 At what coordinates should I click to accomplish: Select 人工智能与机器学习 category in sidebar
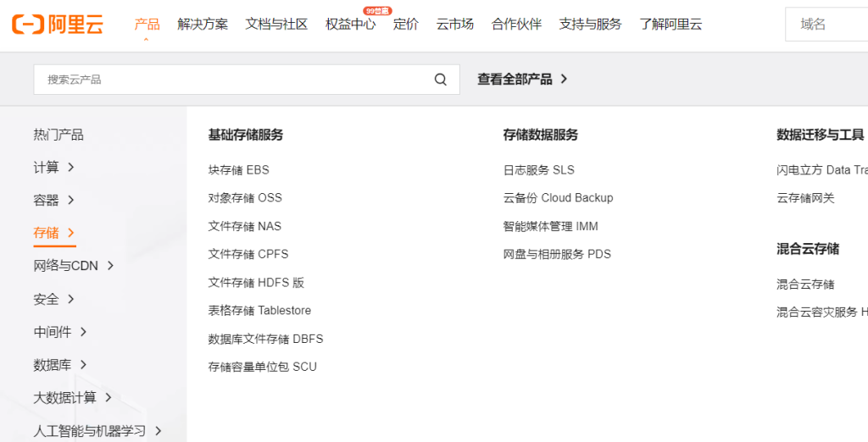tap(90, 430)
